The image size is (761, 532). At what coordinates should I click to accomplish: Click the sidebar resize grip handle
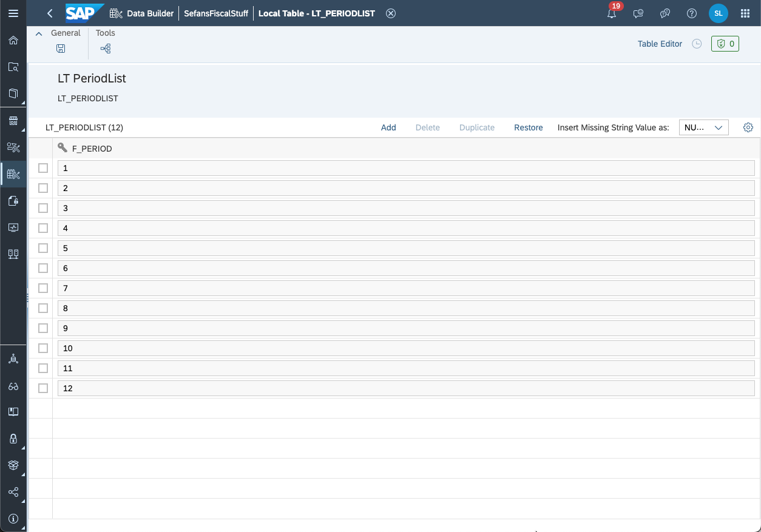click(x=28, y=297)
